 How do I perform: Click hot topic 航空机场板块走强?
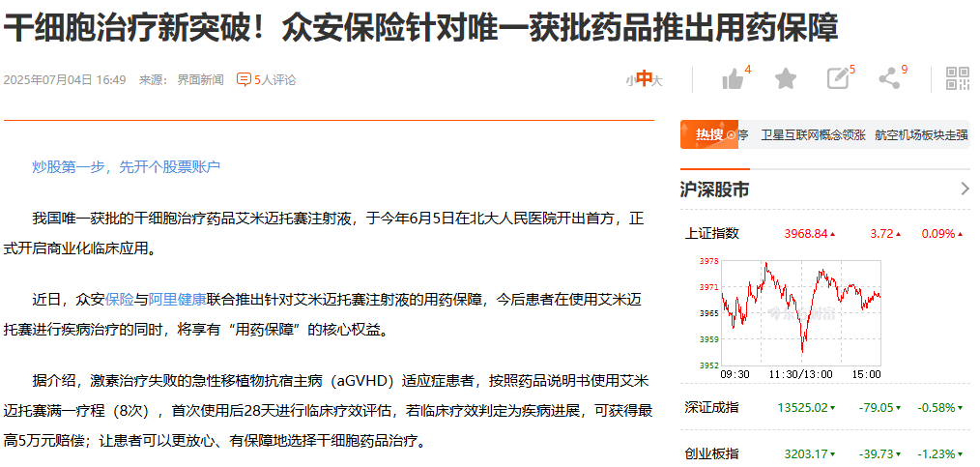(x=920, y=135)
